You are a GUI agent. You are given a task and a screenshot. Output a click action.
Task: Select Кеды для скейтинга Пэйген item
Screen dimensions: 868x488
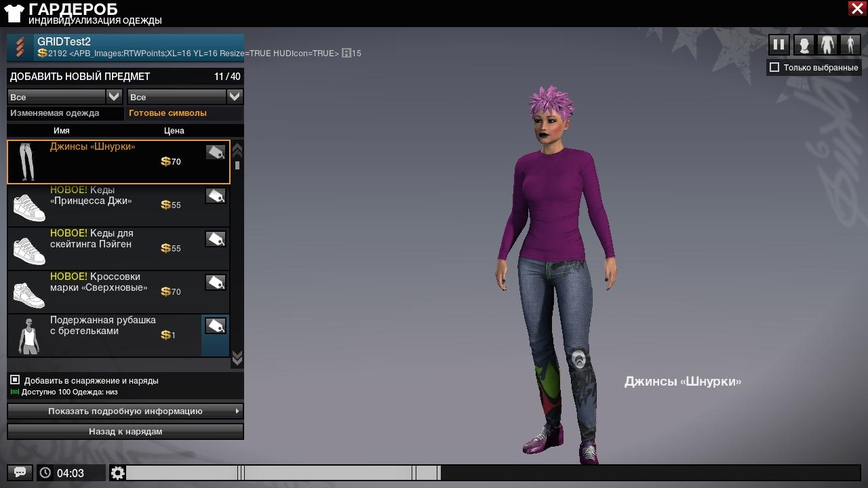pos(119,249)
